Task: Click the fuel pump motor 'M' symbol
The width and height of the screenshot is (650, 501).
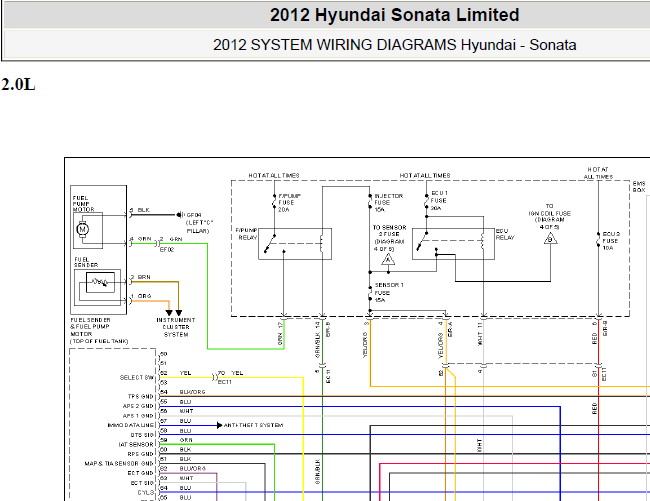Action: 82,229
